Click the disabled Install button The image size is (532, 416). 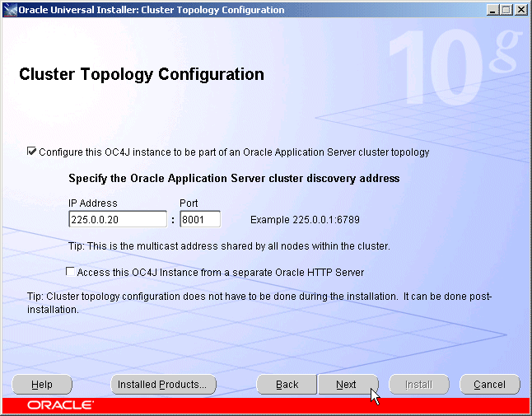pyautogui.click(x=419, y=385)
